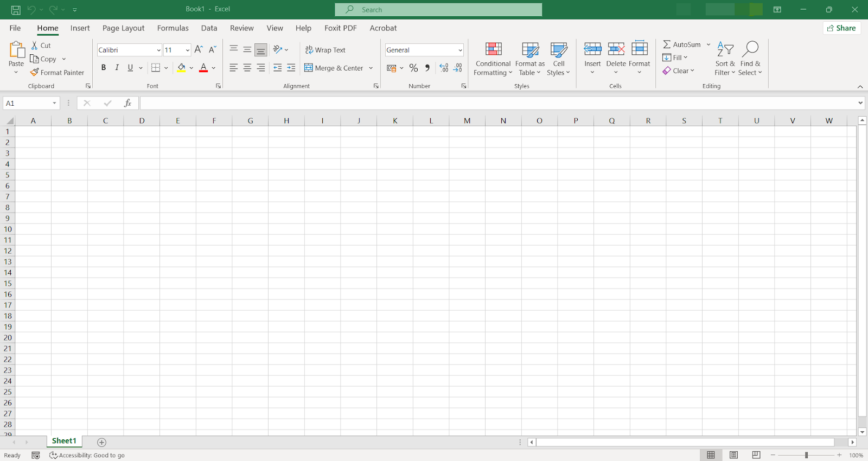Toggle Align Right horizontal alignment
Image resolution: width=868 pixels, height=461 pixels.
pos(261,68)
